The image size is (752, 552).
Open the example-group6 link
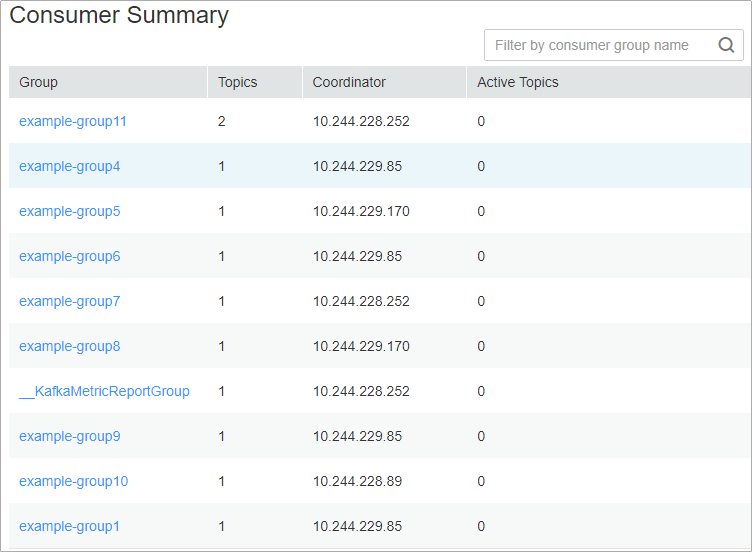(69, 256)
